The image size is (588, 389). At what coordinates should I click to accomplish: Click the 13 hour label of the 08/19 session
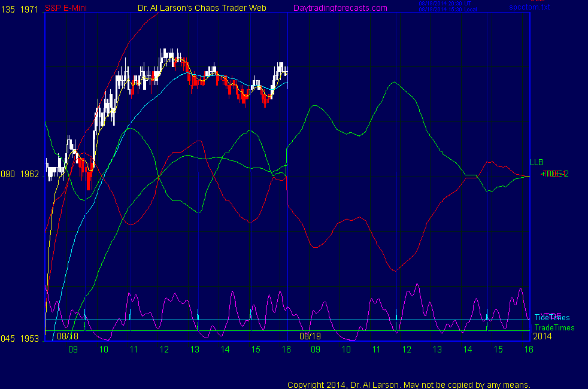(x=437, y=350)
